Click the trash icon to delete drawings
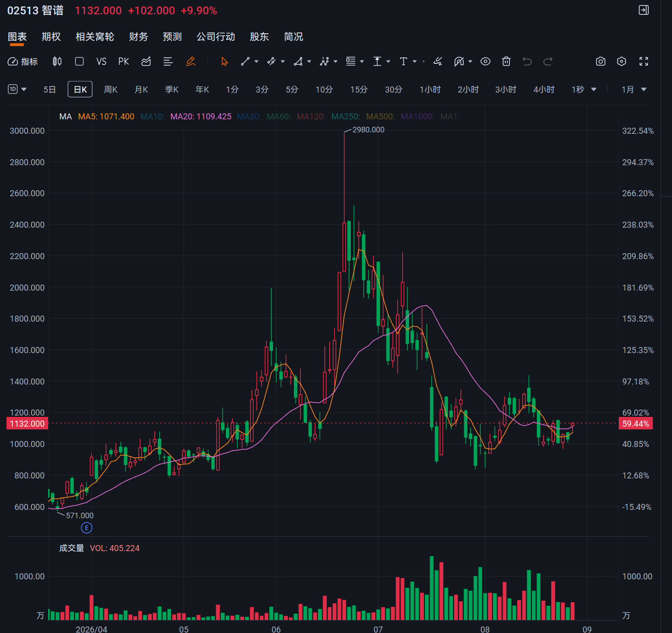This screenshot has width=672, height=633. click(x=506, y=62)
